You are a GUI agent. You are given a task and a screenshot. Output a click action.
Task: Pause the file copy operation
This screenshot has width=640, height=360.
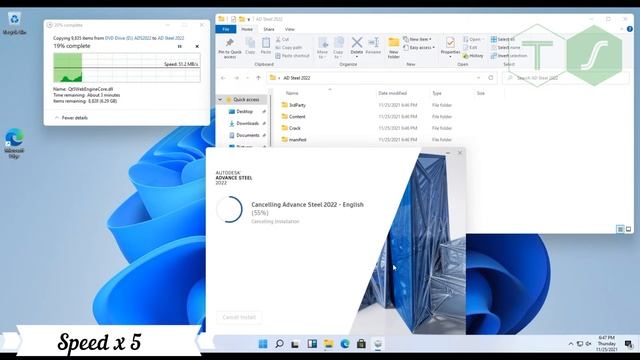point(180,47)
